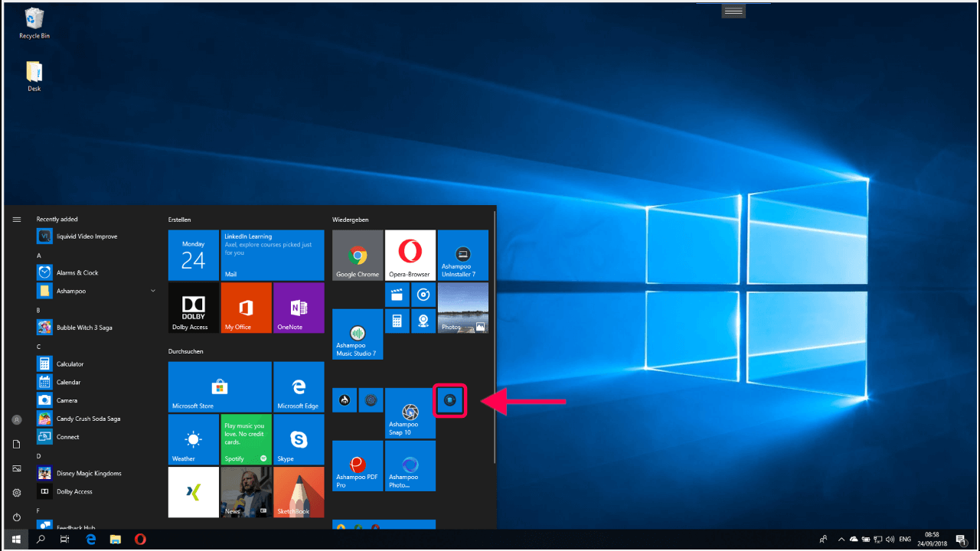Open taskbar Search magnifier
The height and width of the screenshot is (551, 980).
tap(41, 540)
